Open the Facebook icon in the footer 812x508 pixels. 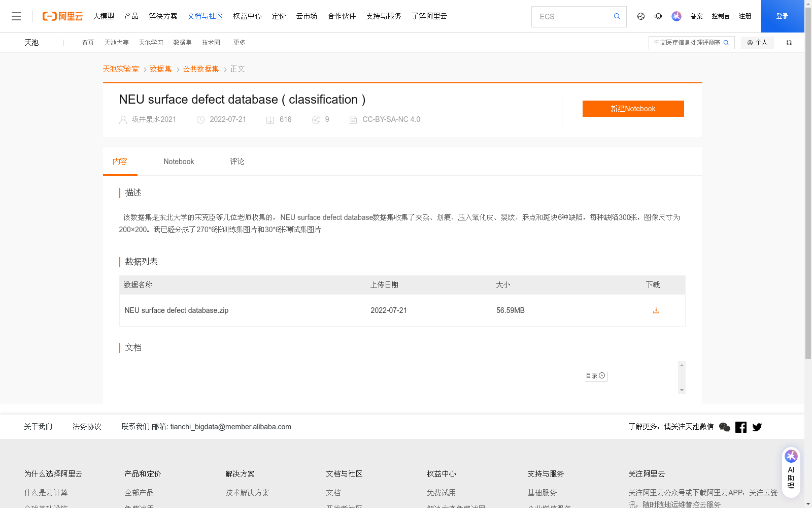coord(741,427)
